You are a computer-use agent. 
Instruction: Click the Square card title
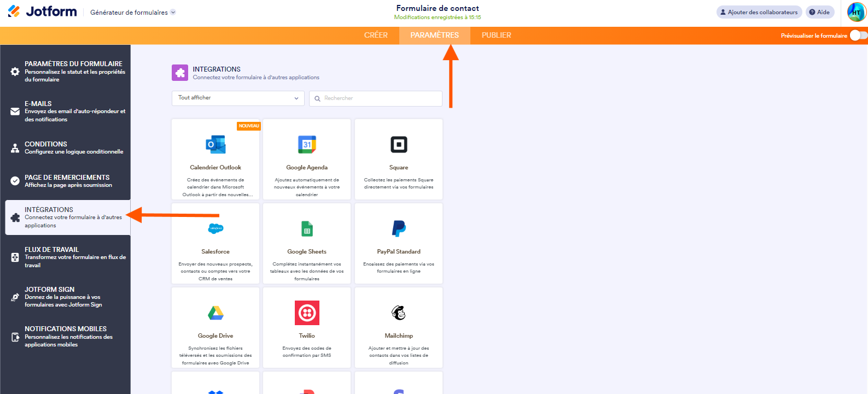(399, 168)
